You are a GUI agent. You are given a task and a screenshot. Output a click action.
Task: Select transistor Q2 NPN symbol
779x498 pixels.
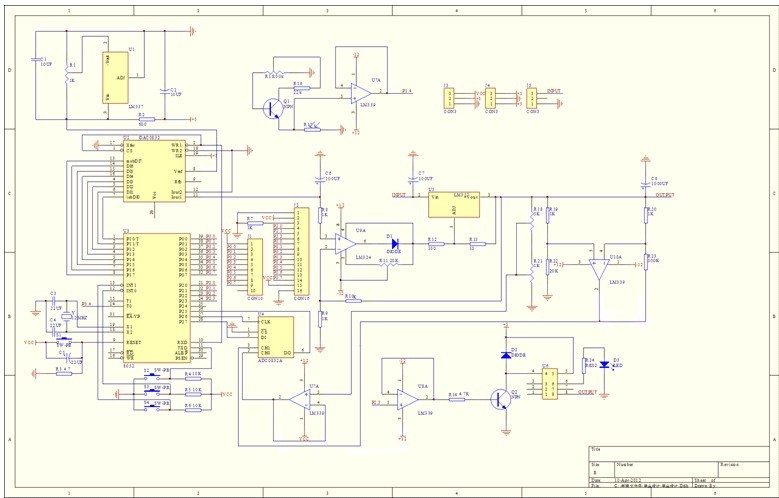501,399
